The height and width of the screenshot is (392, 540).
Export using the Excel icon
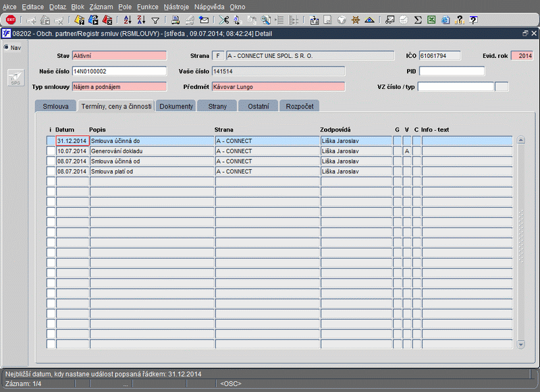point(431,20)
